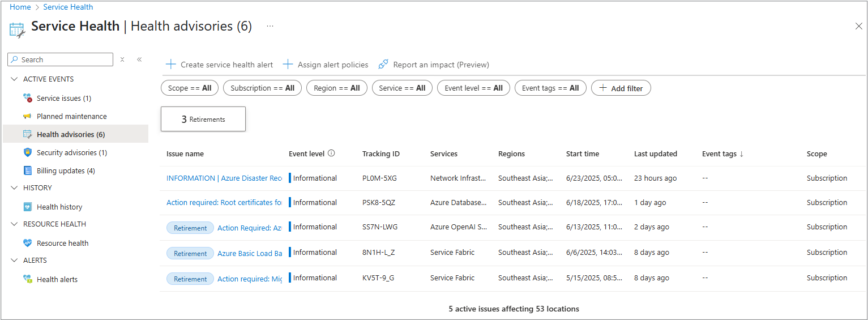Viewport: 868px width, 320px height.
Task: Collapse the sidebar with double chevron
Action: click(x=139, y=59)
